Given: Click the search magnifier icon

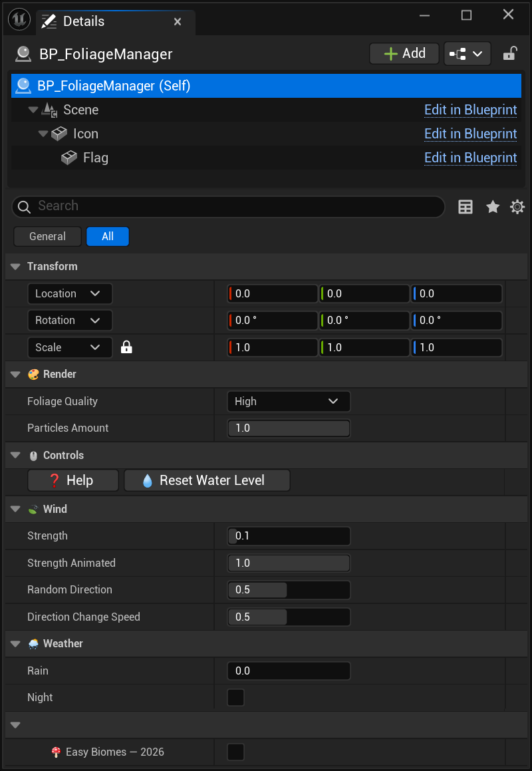Looking at the screenshot, I should click(x=24, y=206).
